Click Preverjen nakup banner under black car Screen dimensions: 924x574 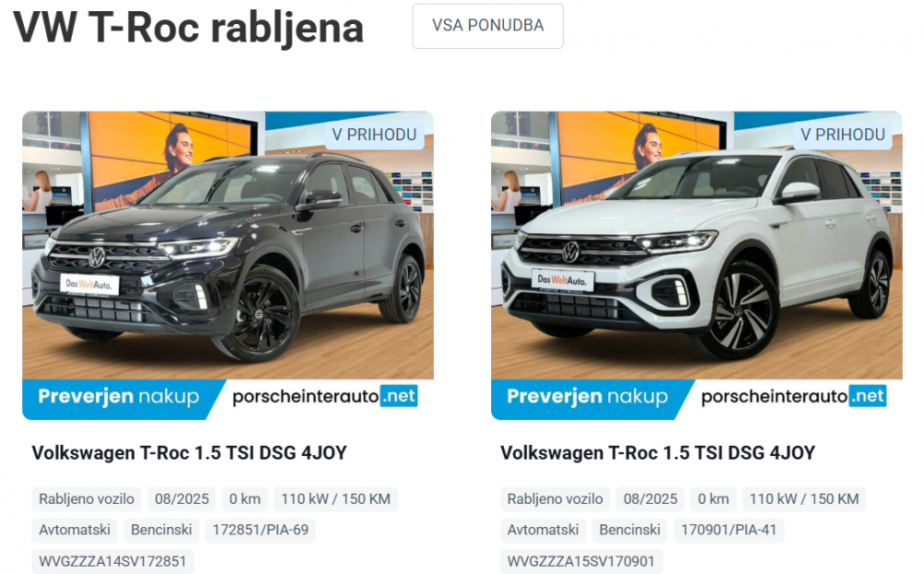point(119,396)
